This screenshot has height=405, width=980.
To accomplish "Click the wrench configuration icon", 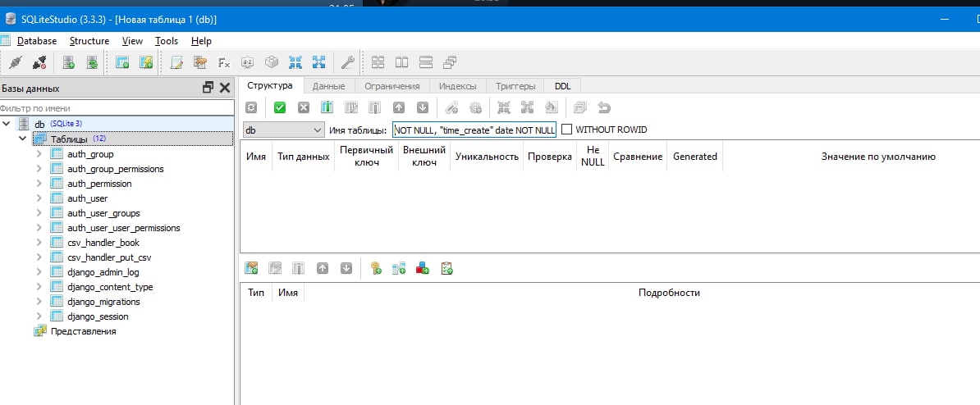I will 348,61.
